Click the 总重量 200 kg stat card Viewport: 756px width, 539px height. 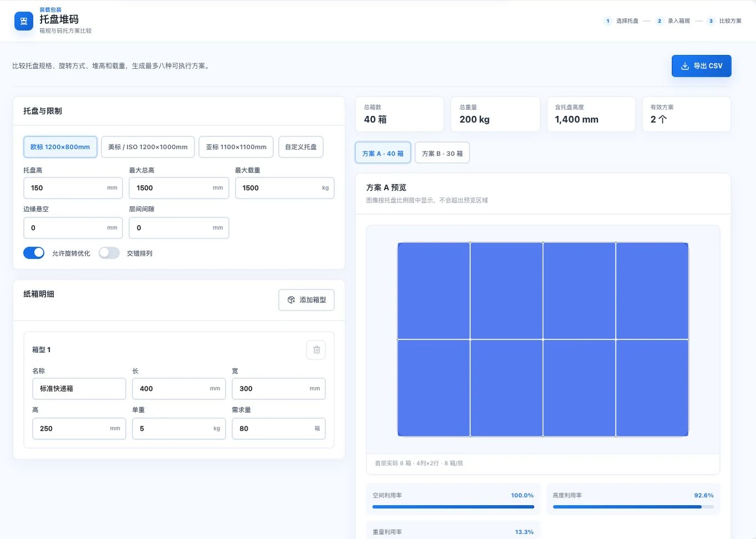pyautogui.click(x=496, y=114)
